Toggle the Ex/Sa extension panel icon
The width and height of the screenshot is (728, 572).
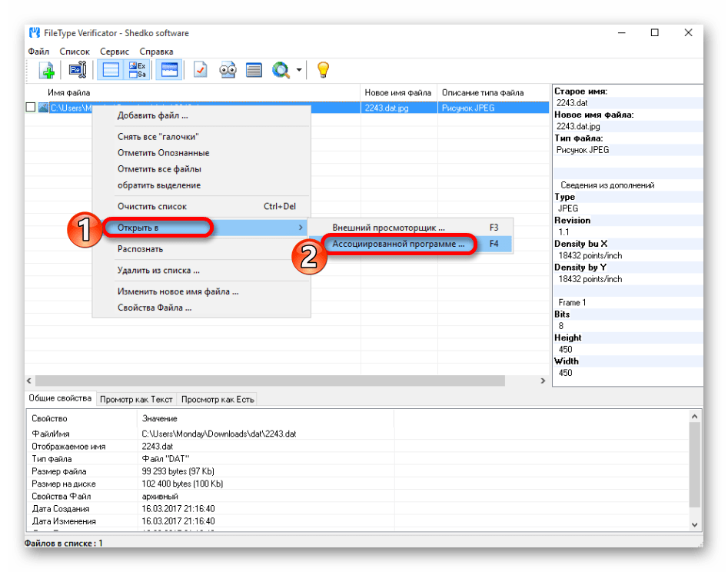point(138,71)
